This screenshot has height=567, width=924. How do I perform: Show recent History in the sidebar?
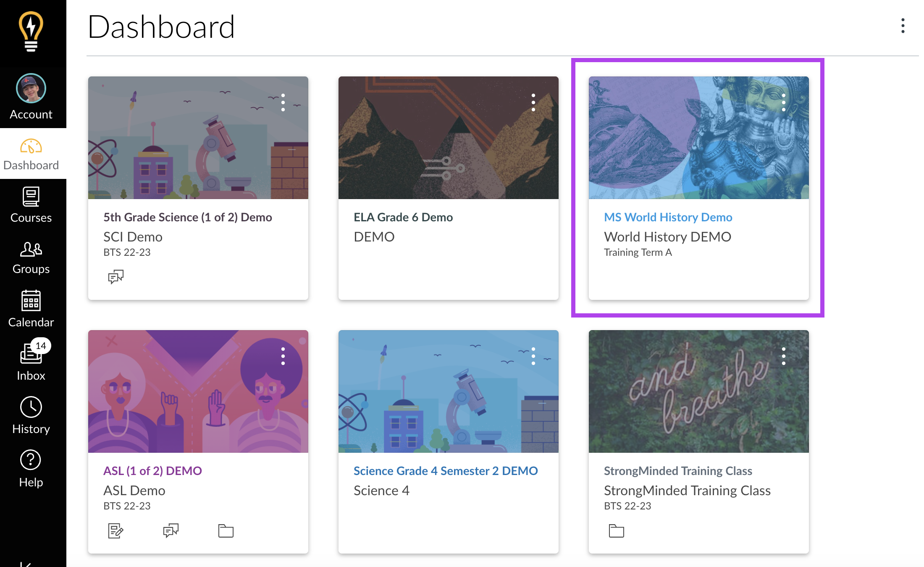31,415
